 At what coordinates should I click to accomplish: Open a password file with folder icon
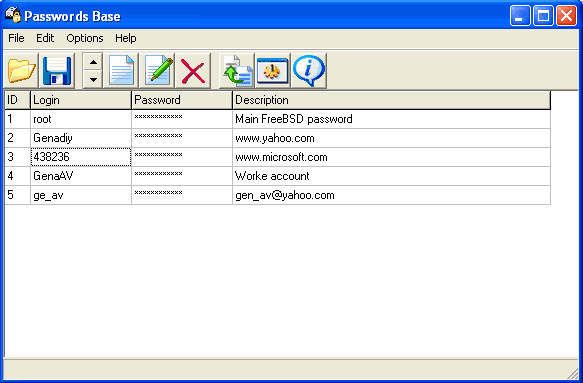pyautogui.click(x=22, y=71)
